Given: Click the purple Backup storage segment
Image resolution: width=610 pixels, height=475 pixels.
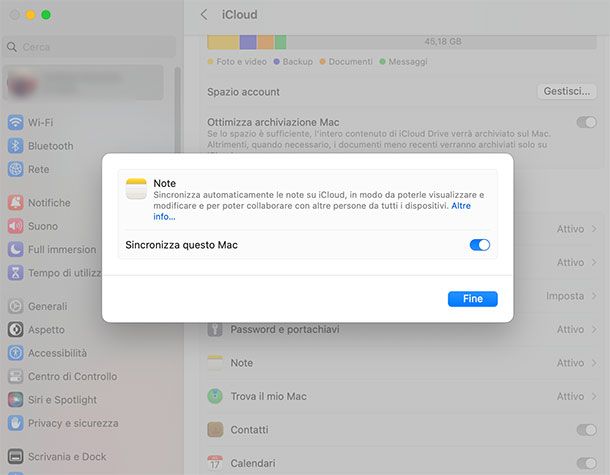Looking at the screenshot, I should click(248, 42).
